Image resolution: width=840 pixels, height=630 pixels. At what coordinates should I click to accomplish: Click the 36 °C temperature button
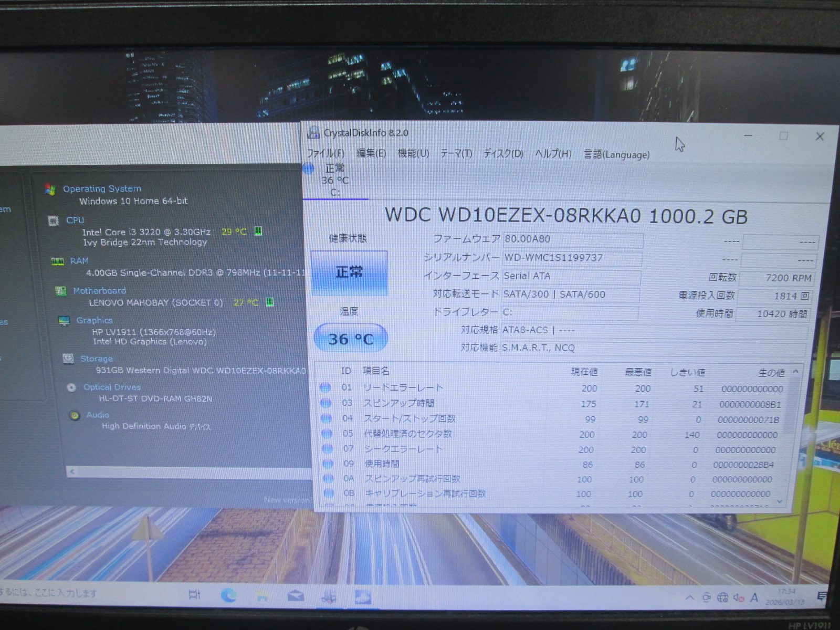(350, 339)
